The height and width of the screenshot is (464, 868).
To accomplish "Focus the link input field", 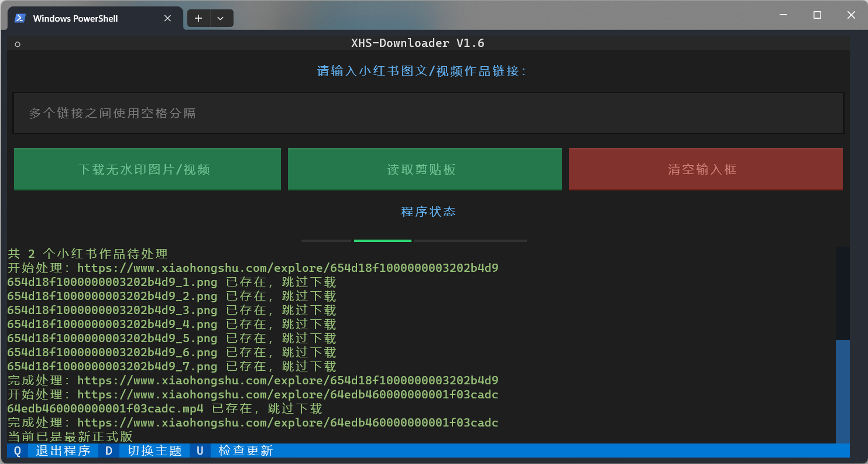I will point(428,113).
